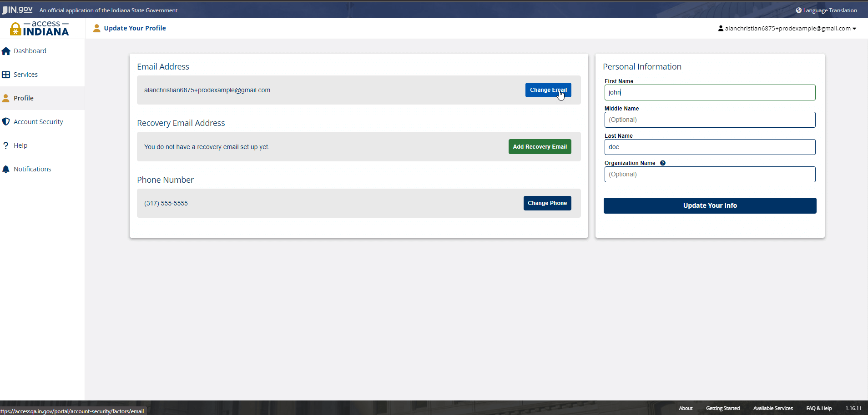Open the FAQ & Help footer link
The width and height of the screenshot is (868, 415).
coord(819,408)
